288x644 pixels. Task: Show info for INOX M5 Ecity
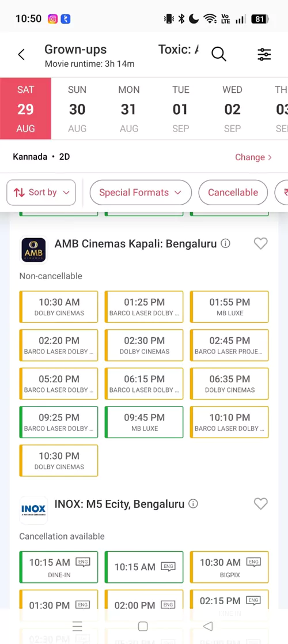(193, 503)
